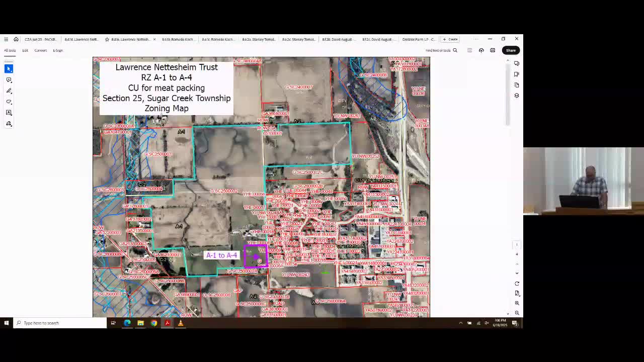
Task: Click the scrollbar down arrow
Action: [508, 314]
